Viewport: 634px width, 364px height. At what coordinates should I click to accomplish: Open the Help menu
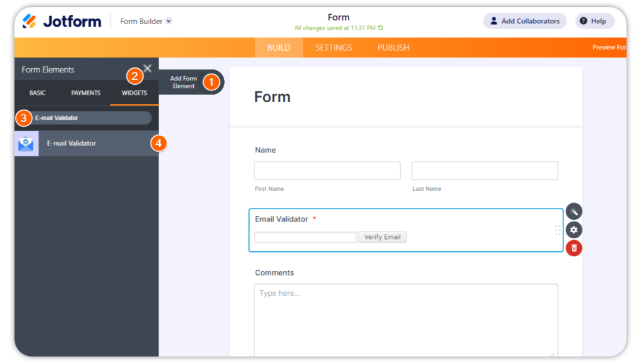point(594,21)
